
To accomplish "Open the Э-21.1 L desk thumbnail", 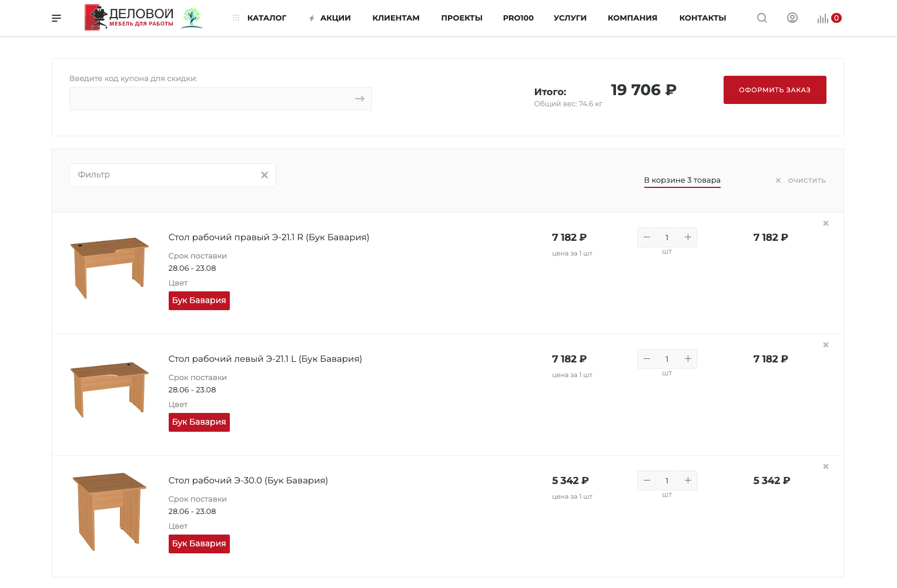I will (109, 388).
